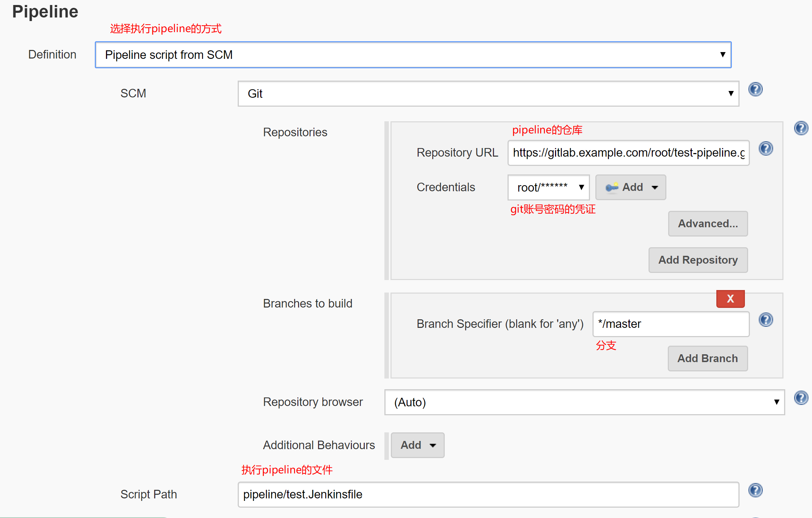The width and height of the screenshot is (812, 518).
Task: Expand the SCM Git dropdown
Action: pos(488,94)
